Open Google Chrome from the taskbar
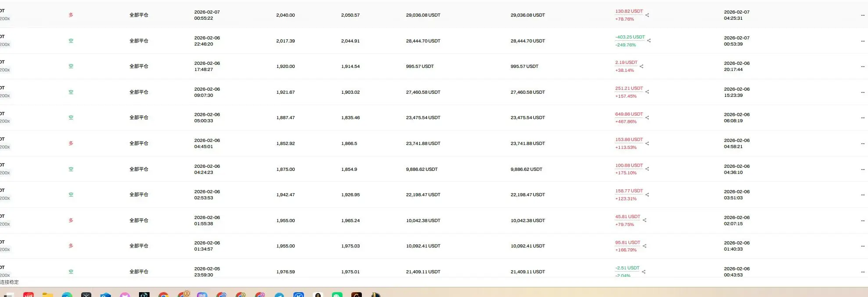 point(163,295)
